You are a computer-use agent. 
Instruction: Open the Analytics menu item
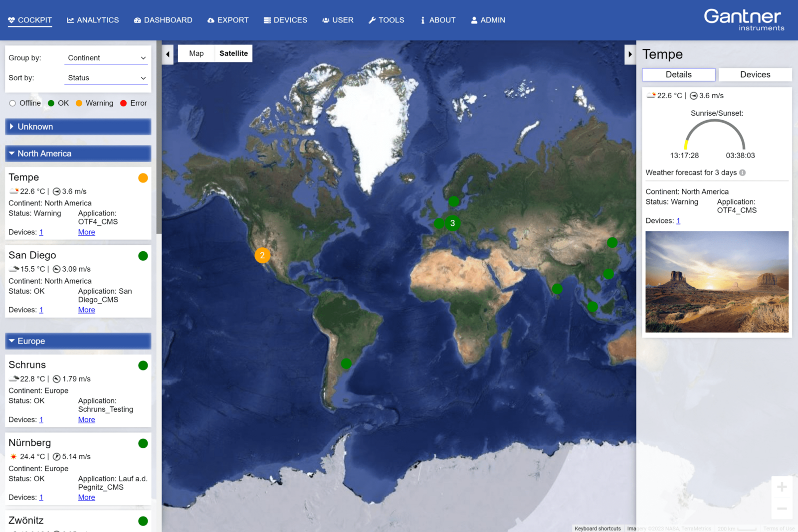93,20
